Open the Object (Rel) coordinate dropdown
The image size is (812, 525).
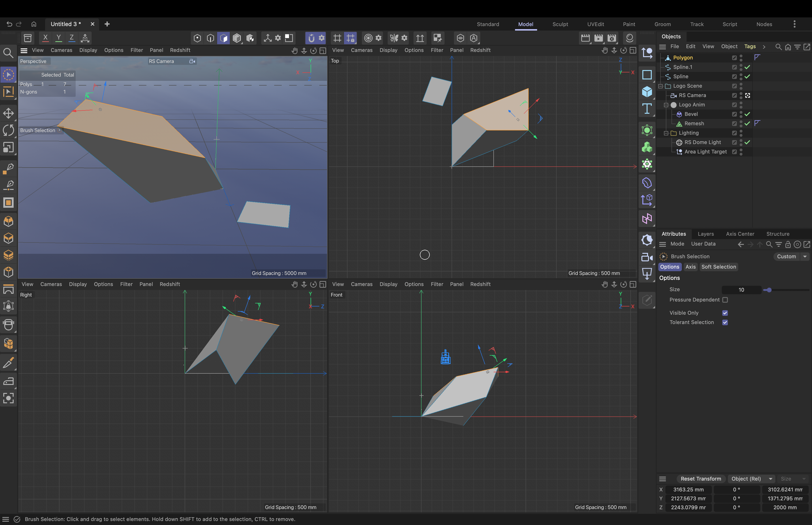pos(751,479)
